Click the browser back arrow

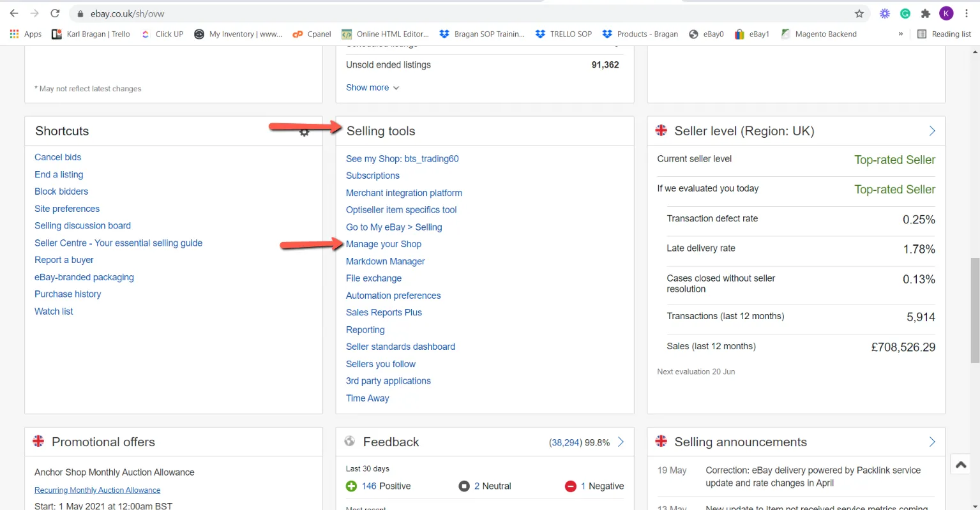[14, 13]
